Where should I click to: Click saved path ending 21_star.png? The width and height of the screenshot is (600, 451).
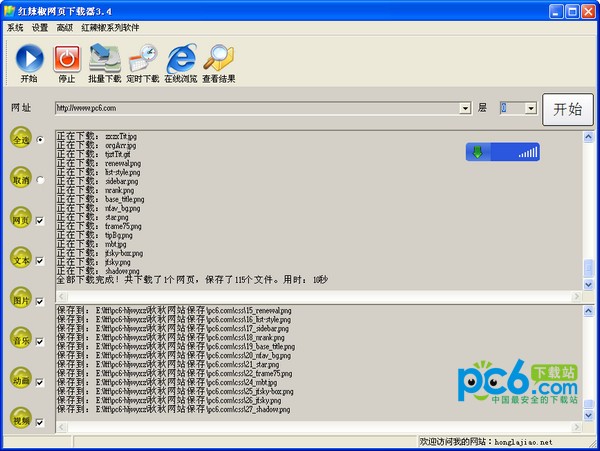168,364
